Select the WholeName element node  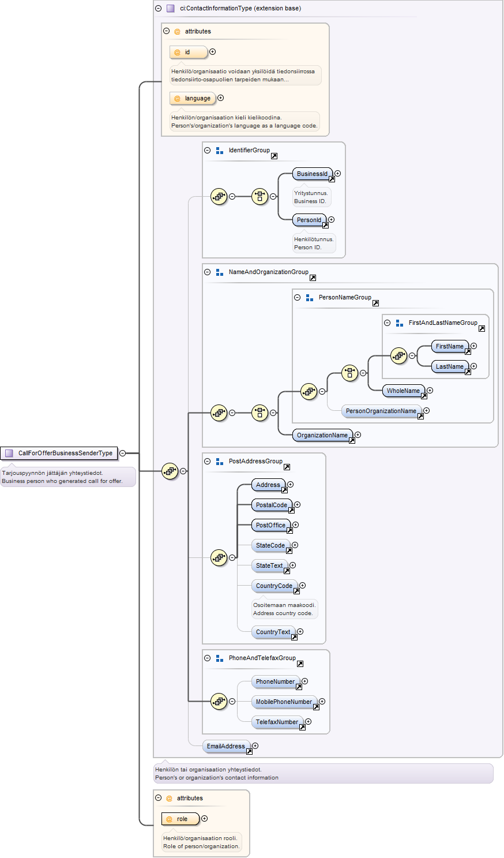(x=404, y=391)
